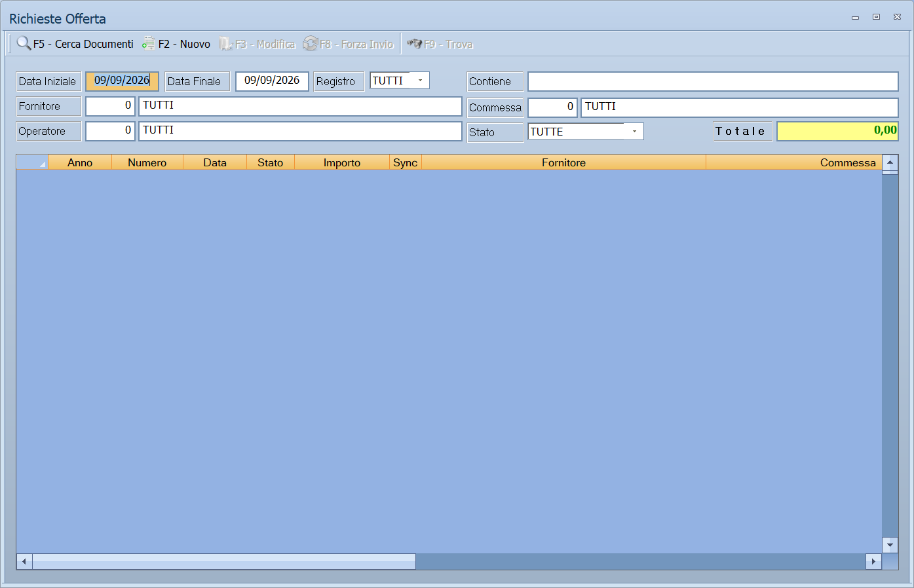Click the F8 Forza Invio icon
The image size is (914, 588).
(x=310, y=44)
